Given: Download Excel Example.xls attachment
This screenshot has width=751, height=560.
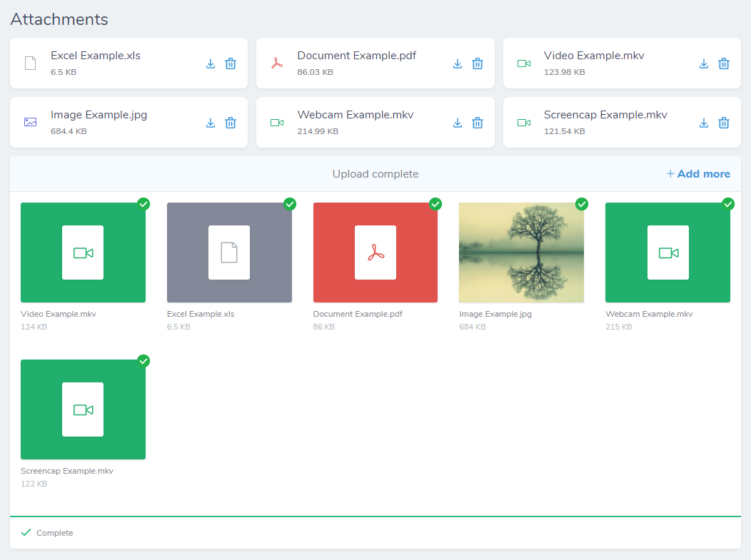Looking at the screenshot, I should coord(211,63).
